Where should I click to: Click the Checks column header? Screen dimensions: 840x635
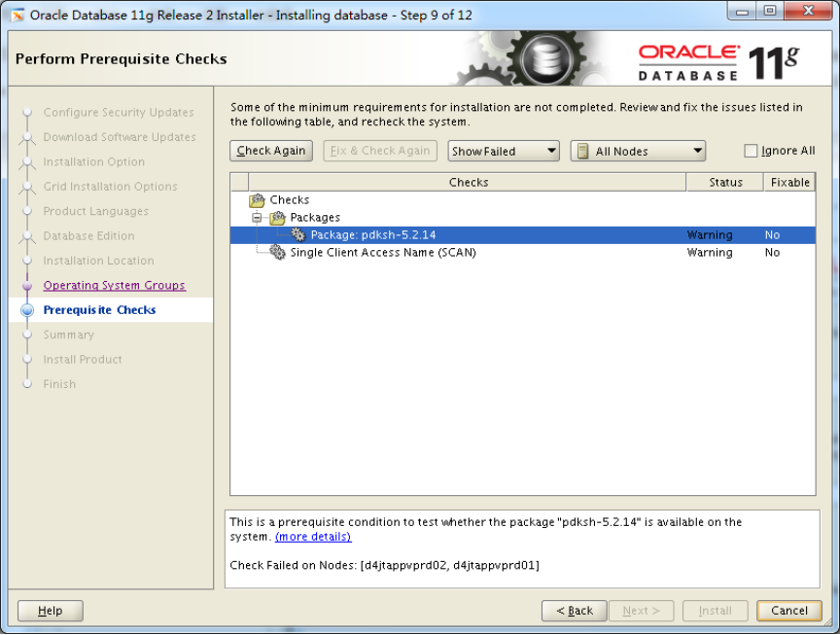coord(468,182)
